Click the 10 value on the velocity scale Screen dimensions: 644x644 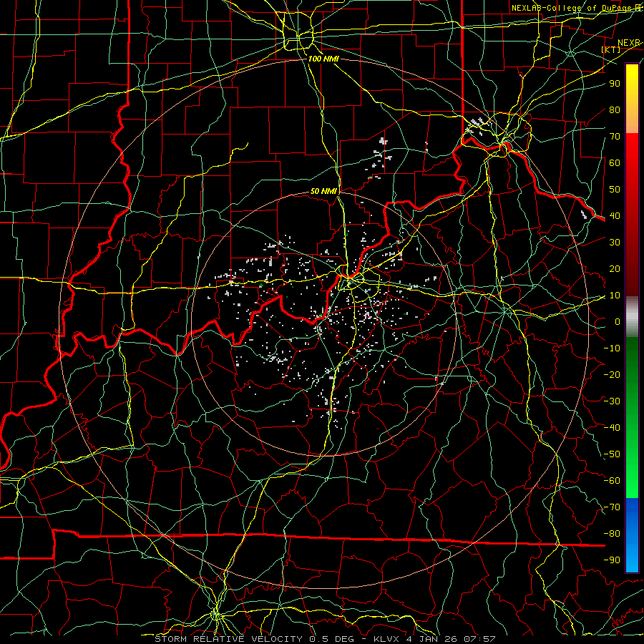tap(615, 296)
